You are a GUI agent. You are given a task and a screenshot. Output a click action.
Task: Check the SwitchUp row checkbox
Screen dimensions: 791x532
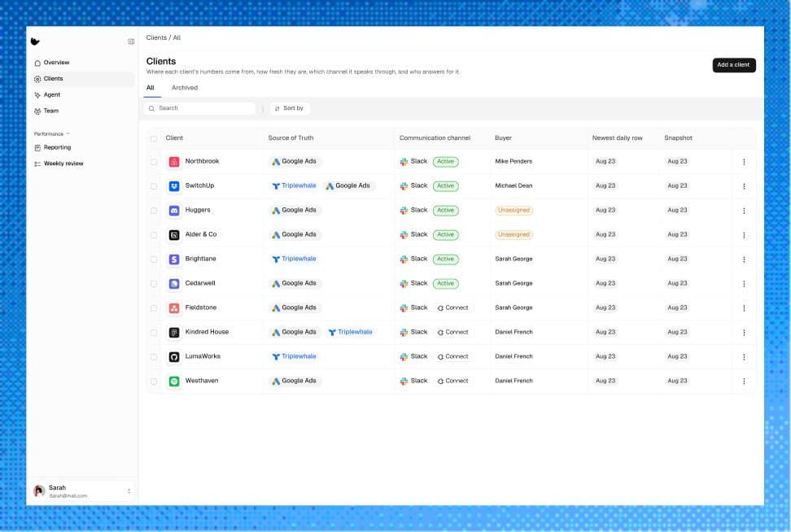[x=154, y=186]
